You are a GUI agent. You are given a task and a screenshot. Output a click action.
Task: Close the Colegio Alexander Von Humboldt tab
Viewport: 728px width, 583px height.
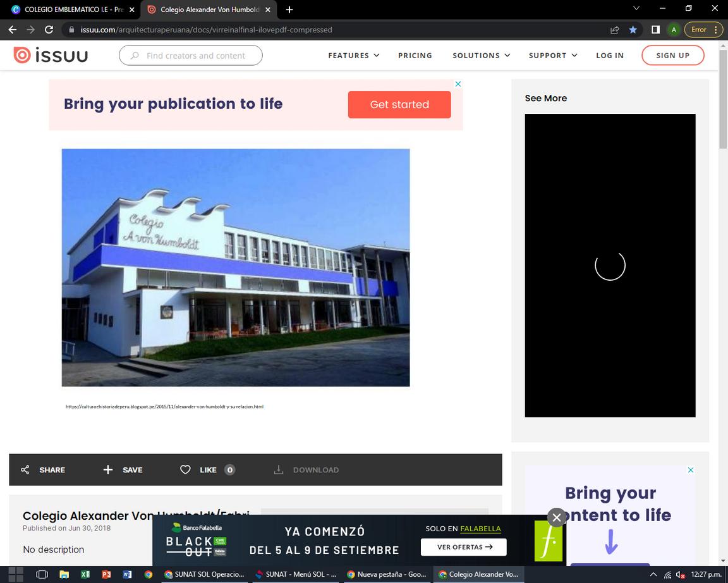pyautogui.click(x=267, y=9)
